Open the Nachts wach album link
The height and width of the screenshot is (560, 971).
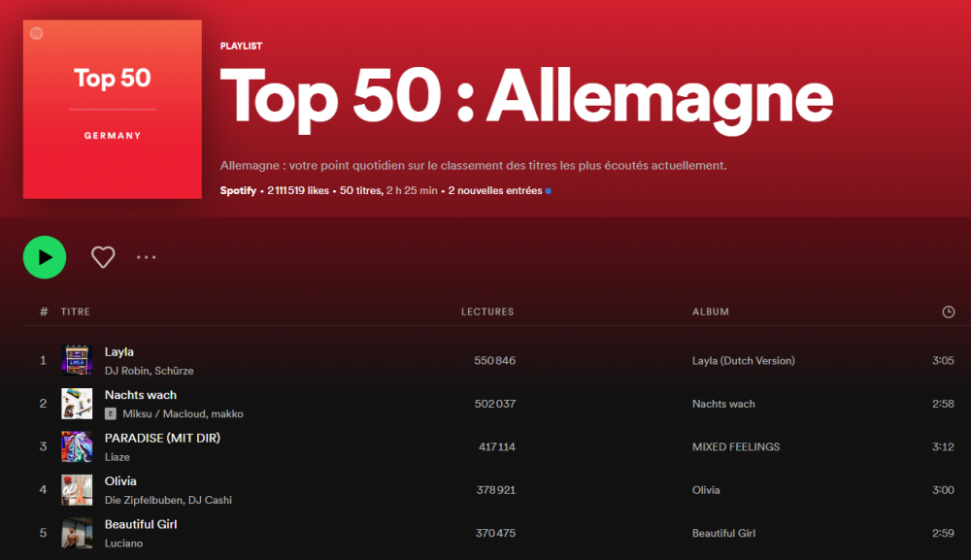tap(723, 404)
